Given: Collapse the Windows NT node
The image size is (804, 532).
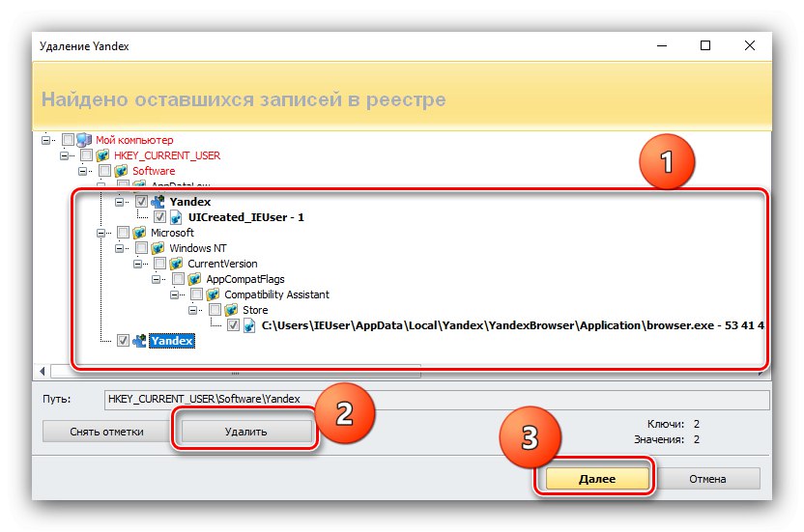Looking at the screenshot, I should point(120,248).
